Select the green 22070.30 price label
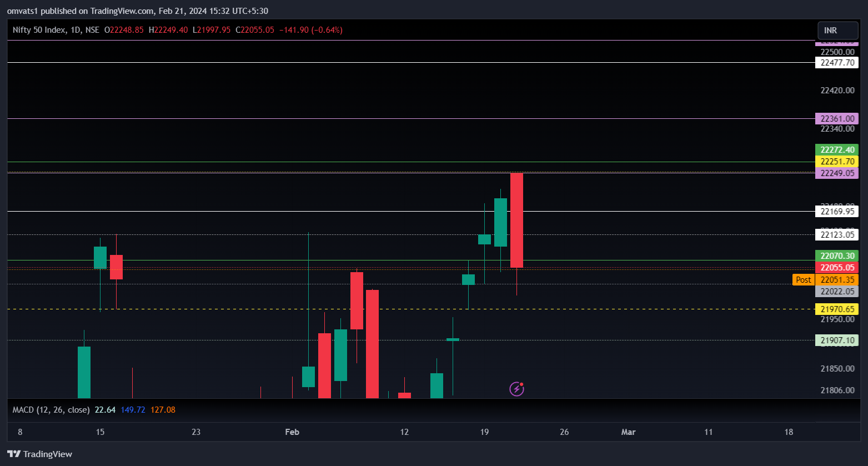This screenshot has height=466, width=868. [x=837, y=256]
